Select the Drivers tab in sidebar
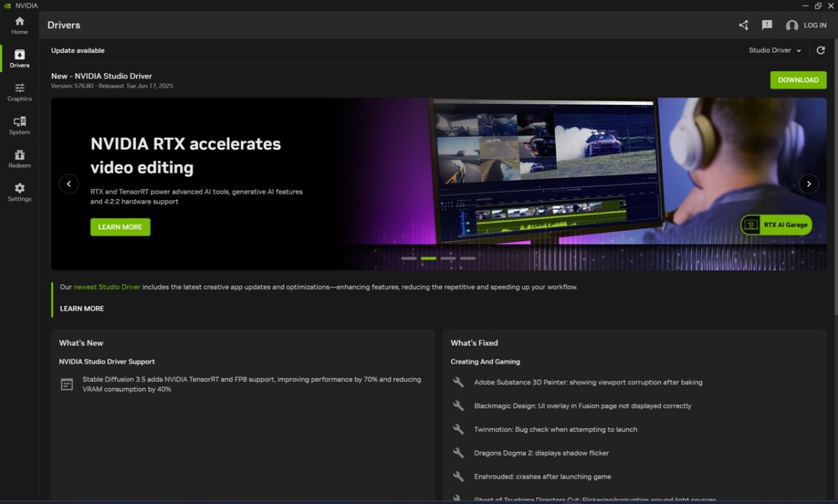The image size is (838, 504). click(20, 59)
